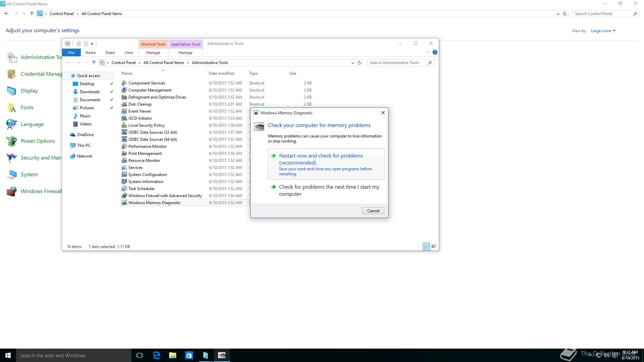Select the System Information row
This screenshot has height=362, width=644.
pos(185,182)
